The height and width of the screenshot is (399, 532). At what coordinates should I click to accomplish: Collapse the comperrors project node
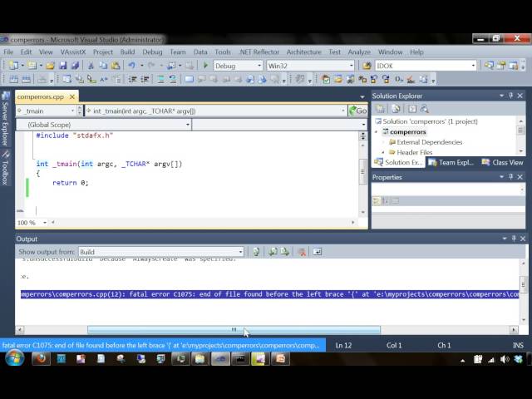(377, 131)
